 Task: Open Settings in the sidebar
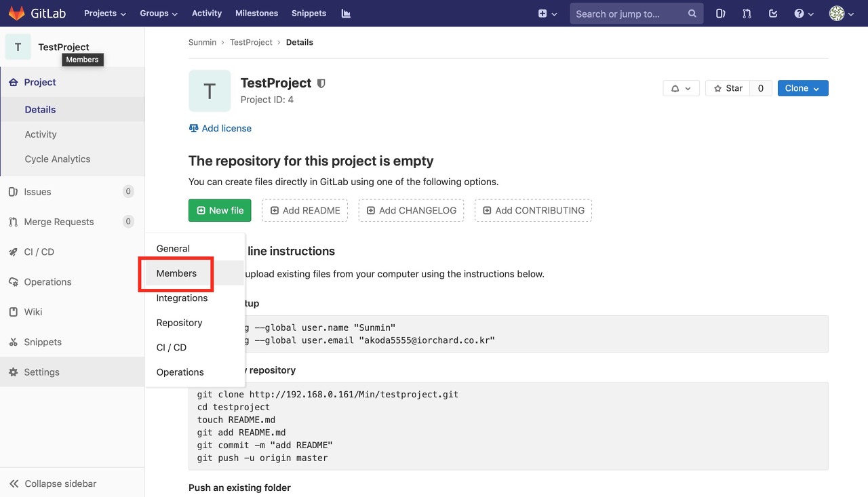[72, 372]
